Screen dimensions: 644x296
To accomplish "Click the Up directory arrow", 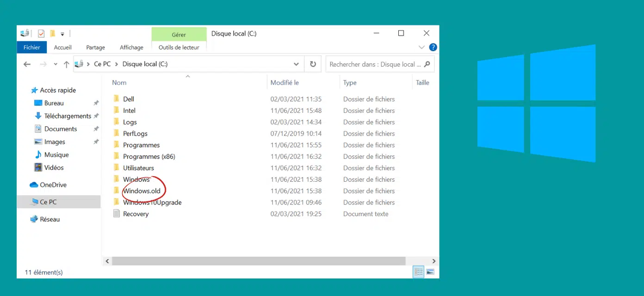I will [66, 64].
